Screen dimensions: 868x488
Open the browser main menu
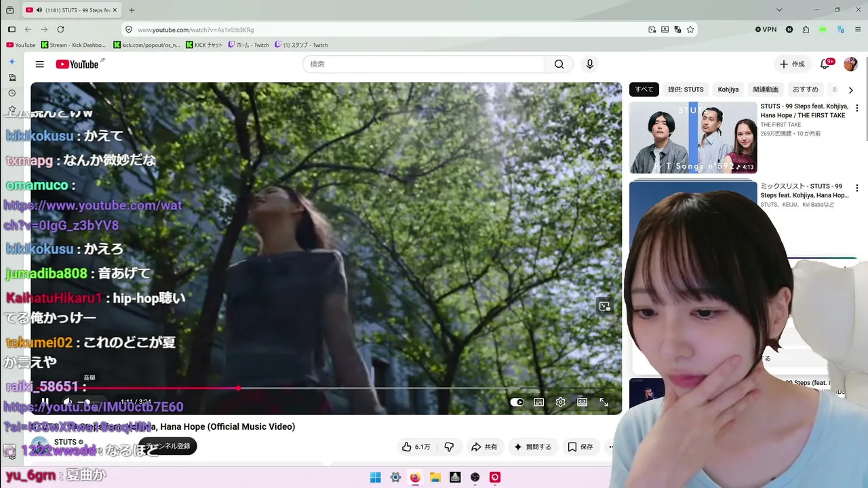click(x=856, y=30)
